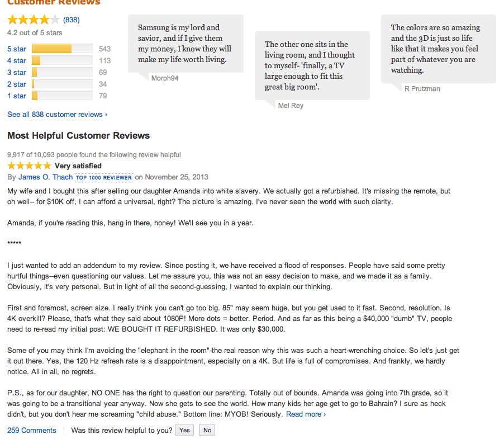The width and height of the screenshot is (504, 439).
Task: Open the 259 Comments link
Action: [32, 430]
